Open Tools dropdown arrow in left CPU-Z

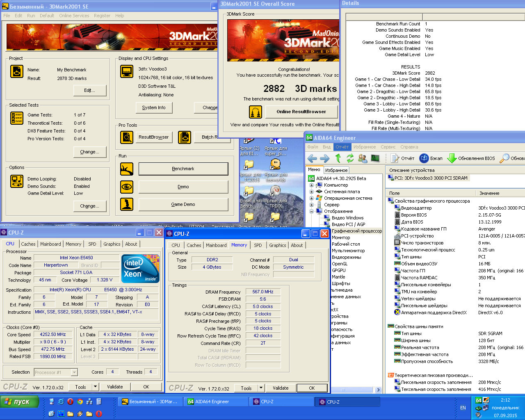point(95,387)
